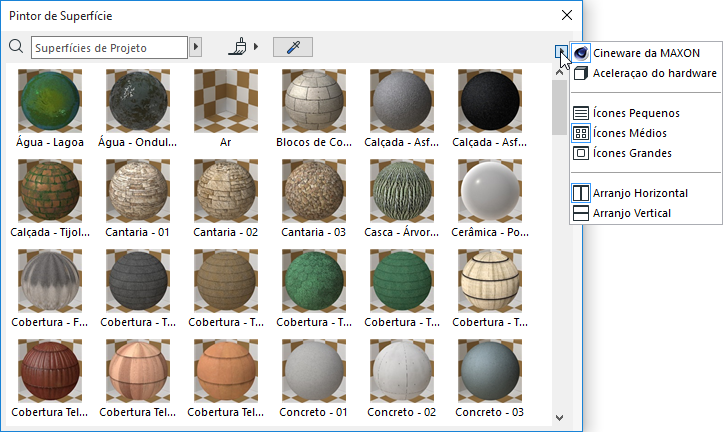
Task: Switch to Ícones Grandes view
Action: pos(632,153)
